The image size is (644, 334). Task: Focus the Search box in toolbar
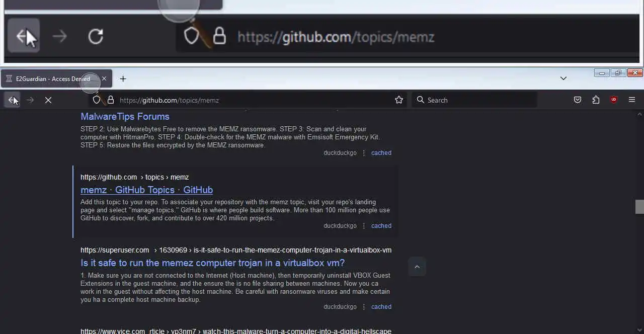point(475,100)
